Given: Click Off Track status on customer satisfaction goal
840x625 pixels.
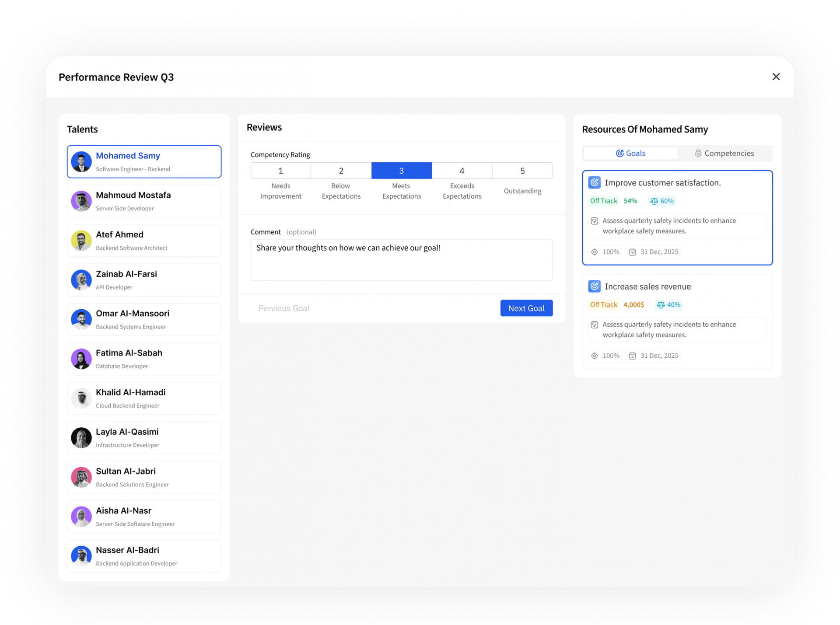Looking at the screenshot, I should click(603, 201).
